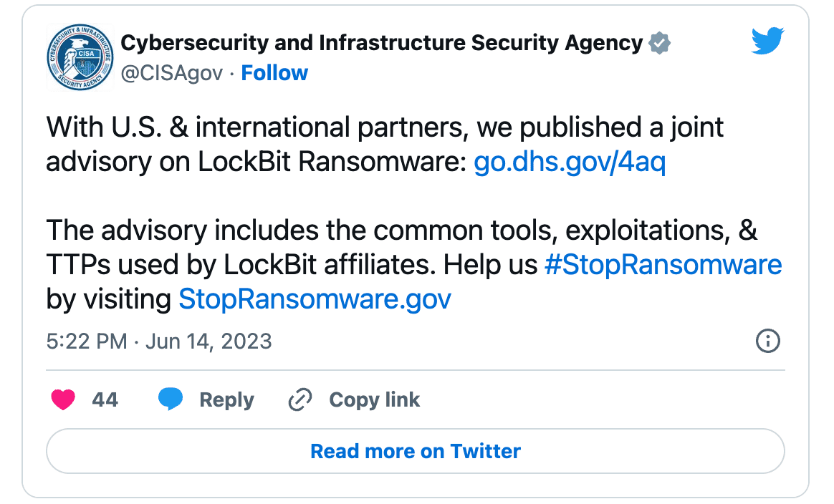Click the heart icon to like tweet
834x504 pixels.
point(63,399)
